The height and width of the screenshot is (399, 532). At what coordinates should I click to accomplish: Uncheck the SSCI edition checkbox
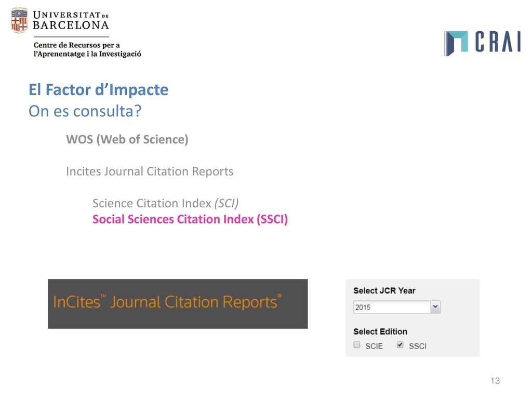pos(400,345)
